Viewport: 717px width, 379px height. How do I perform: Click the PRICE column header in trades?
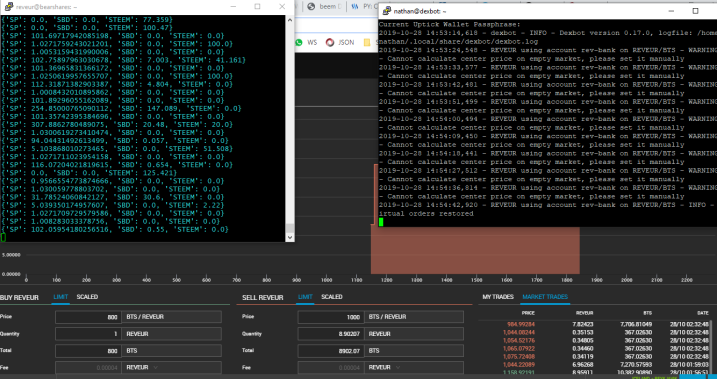(528, 313)
